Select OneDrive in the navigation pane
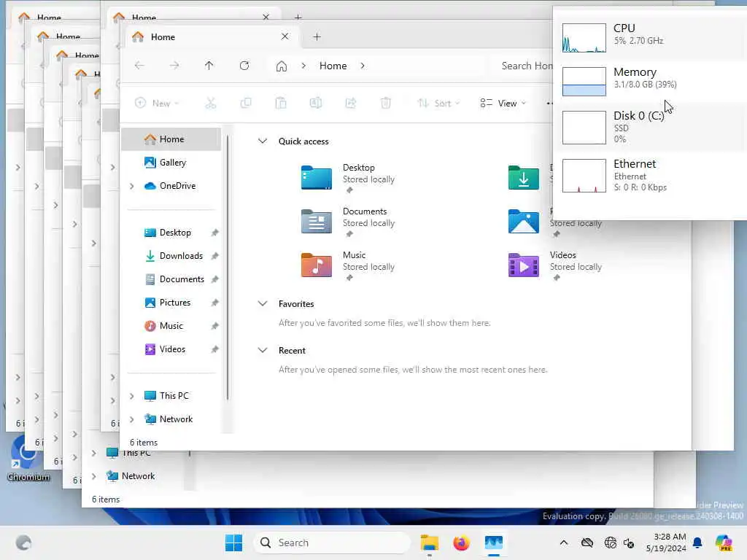 coord(171,186)
